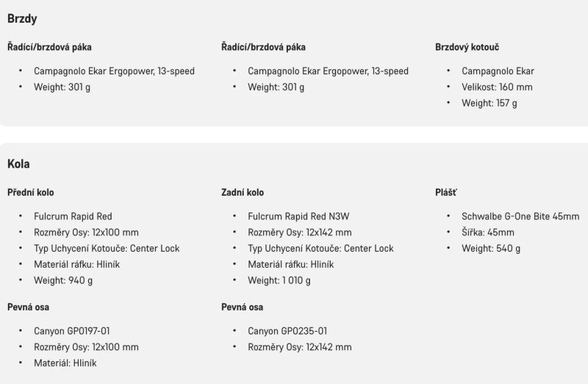This screenshot has width=588, height=384.
Task: Click the Brzdy section heading
Action: tap(22, 19)
